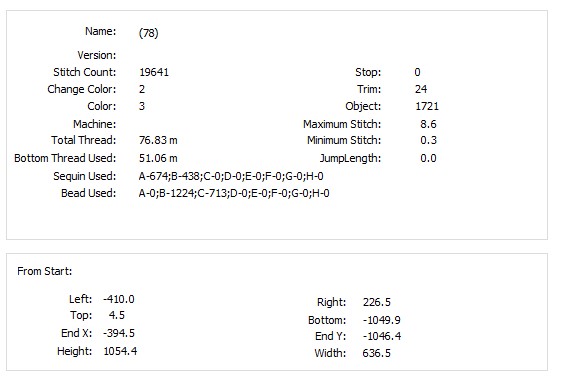The height and width of the screenshot is (380, 570).
Task: Select the Bottom value -1049.9
Action: (382, 320)
